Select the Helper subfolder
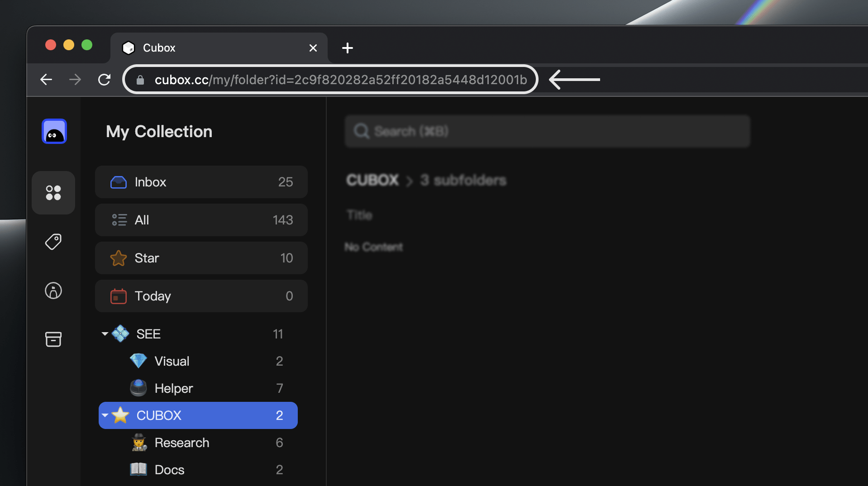The width and height of the screenshot is (868, 486). 198,388
